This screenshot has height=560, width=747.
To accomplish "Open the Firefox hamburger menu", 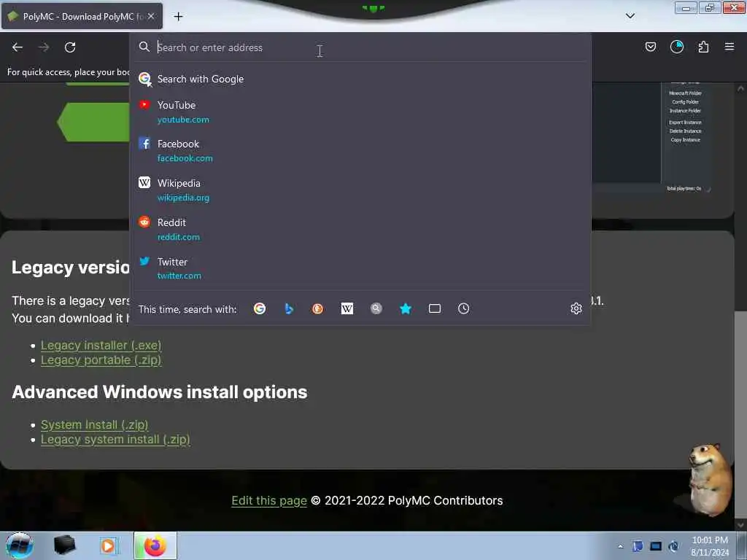I will coord(729,47).
